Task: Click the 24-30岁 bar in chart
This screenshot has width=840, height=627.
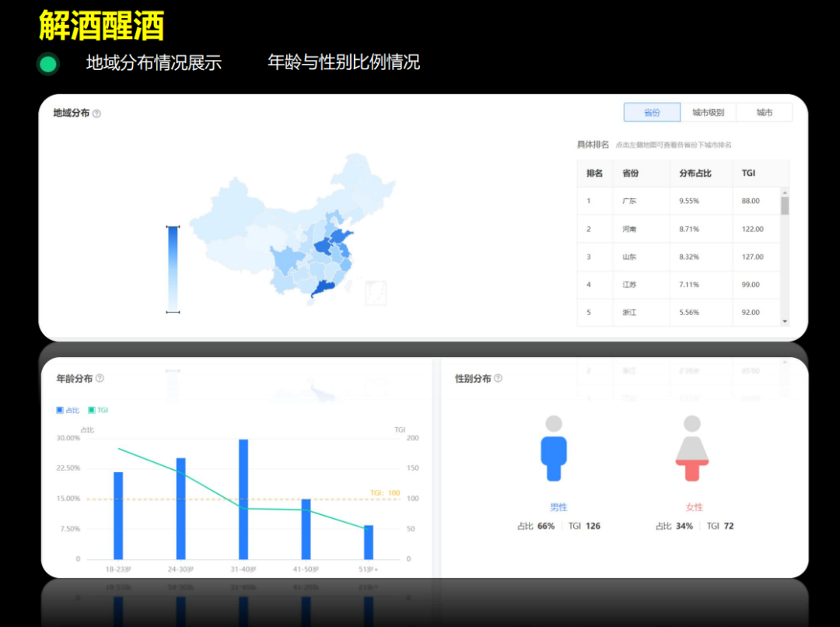Action: point(181,509)
